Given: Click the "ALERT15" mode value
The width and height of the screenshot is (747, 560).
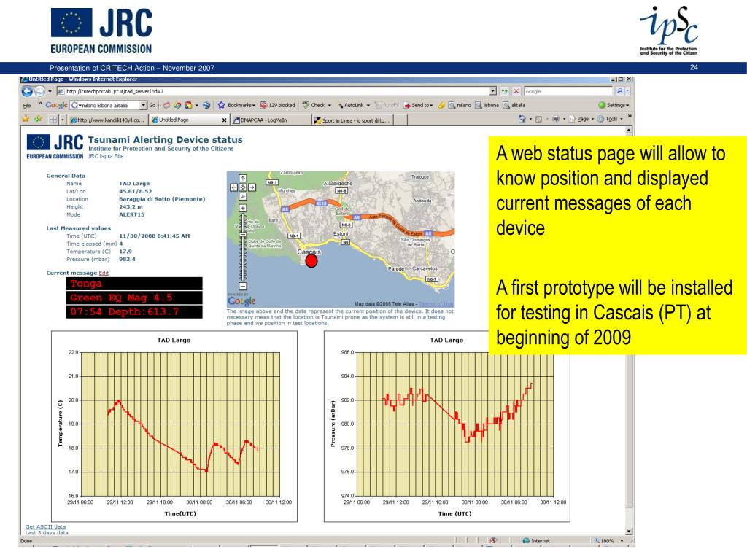Looking at the screenshot, I should 131,215.
